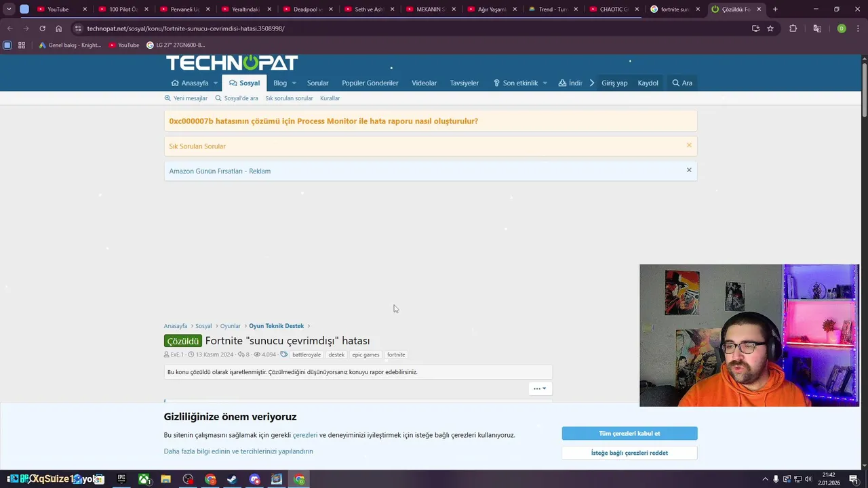This screenshot has width=868, height=488.
Task: Open site information icon in address bar
Action: coord(78,28)
